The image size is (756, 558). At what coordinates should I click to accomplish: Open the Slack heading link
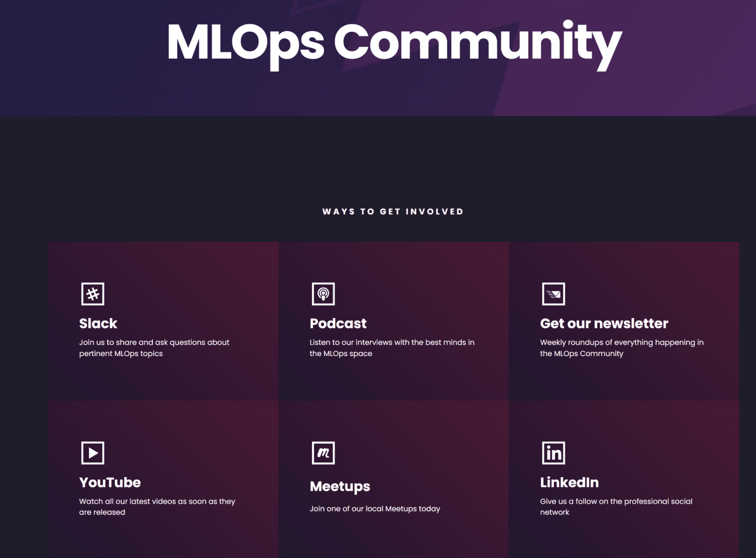point(98,324)
